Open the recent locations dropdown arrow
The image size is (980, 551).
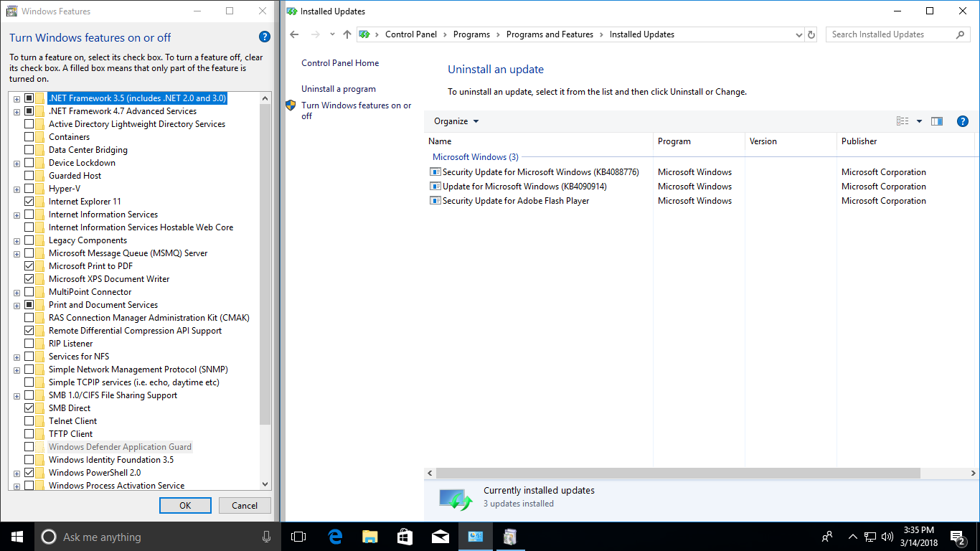pyautogui.click(x=332, y=34)
